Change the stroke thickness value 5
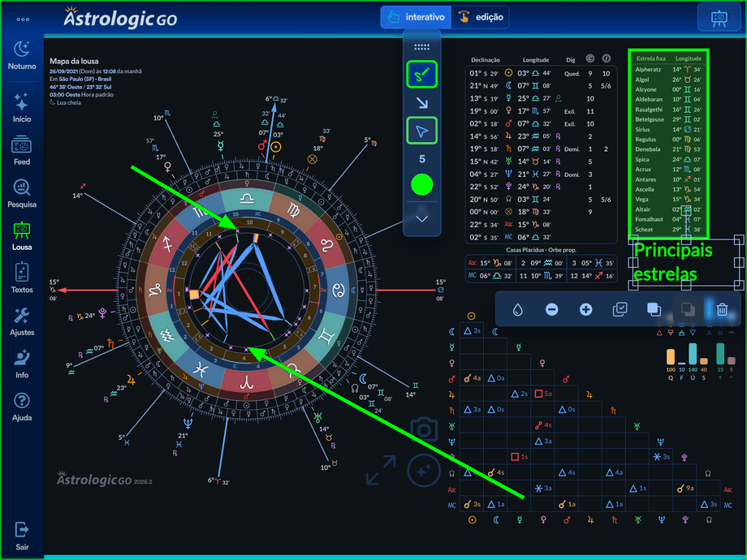This screenshot has width=747, height=560. pyautogui.click(x=421, y=158)
